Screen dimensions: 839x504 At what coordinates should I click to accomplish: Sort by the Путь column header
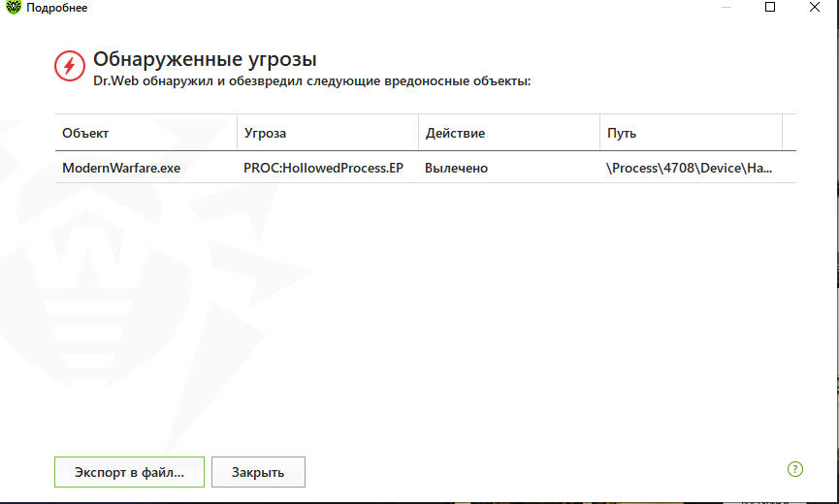[x=691, y=133]
